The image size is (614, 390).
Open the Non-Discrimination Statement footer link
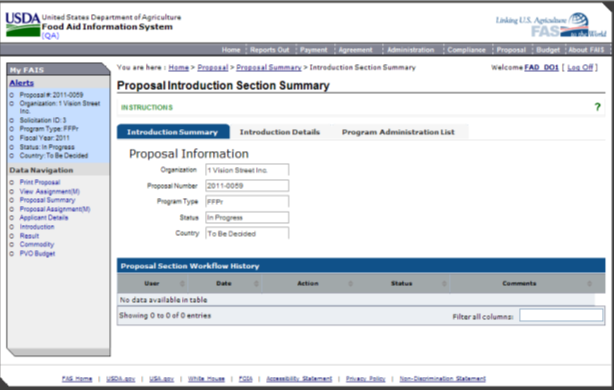coord(442,379)
